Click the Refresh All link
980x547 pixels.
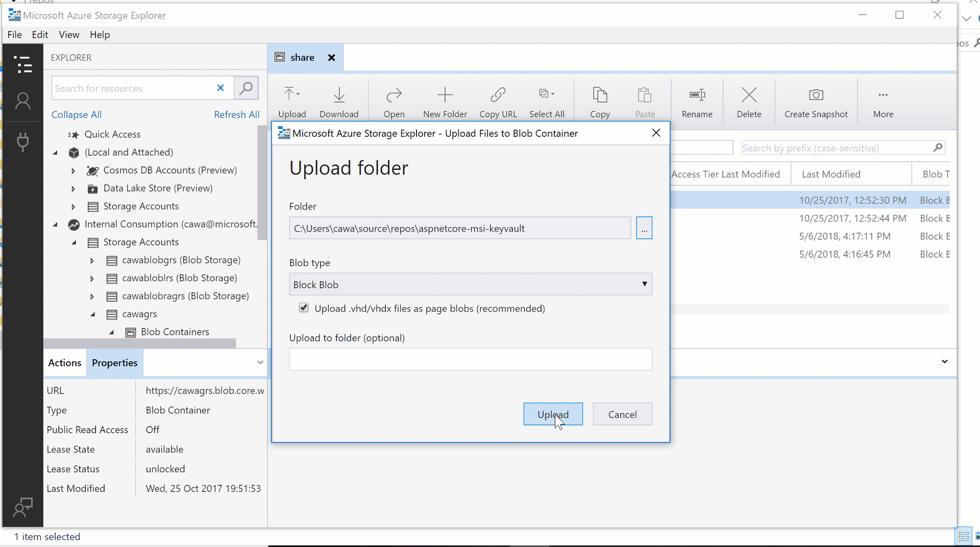[x=236, y=115]
